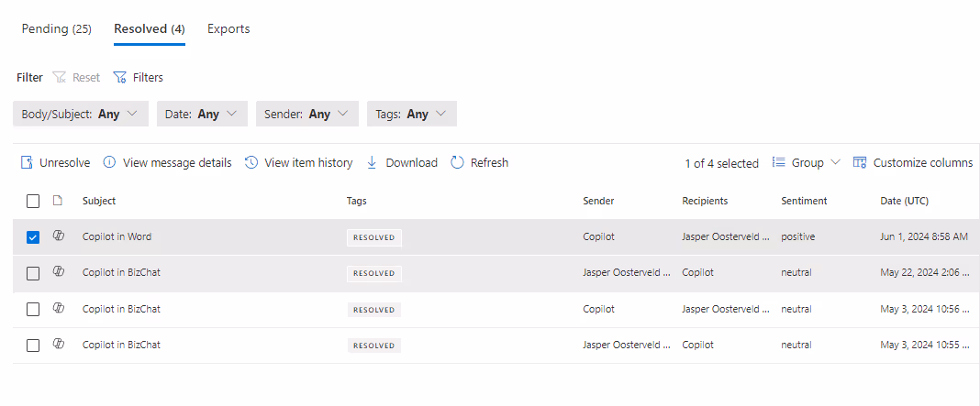
Task: Click the May 22, 2024 date cell
Action: [x=925, y=273]
